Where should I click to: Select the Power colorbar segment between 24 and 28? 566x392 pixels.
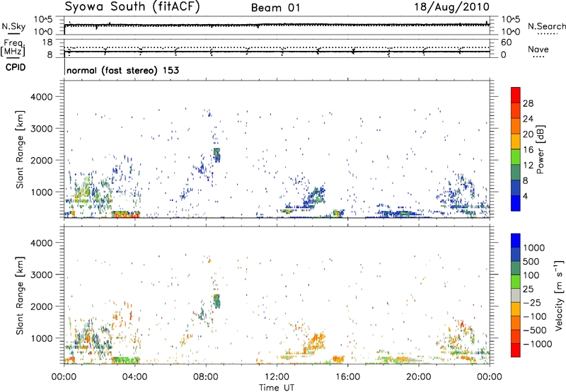tap(516, 110)
